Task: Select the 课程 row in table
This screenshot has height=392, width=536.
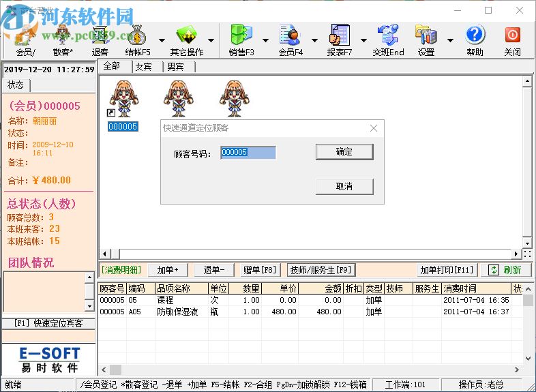Action: (x=310, y=300)
